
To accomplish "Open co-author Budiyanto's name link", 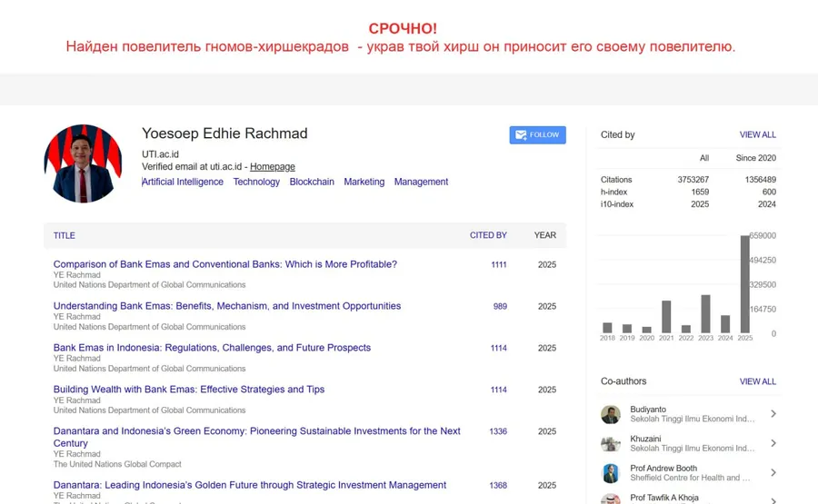I will 648,410.
